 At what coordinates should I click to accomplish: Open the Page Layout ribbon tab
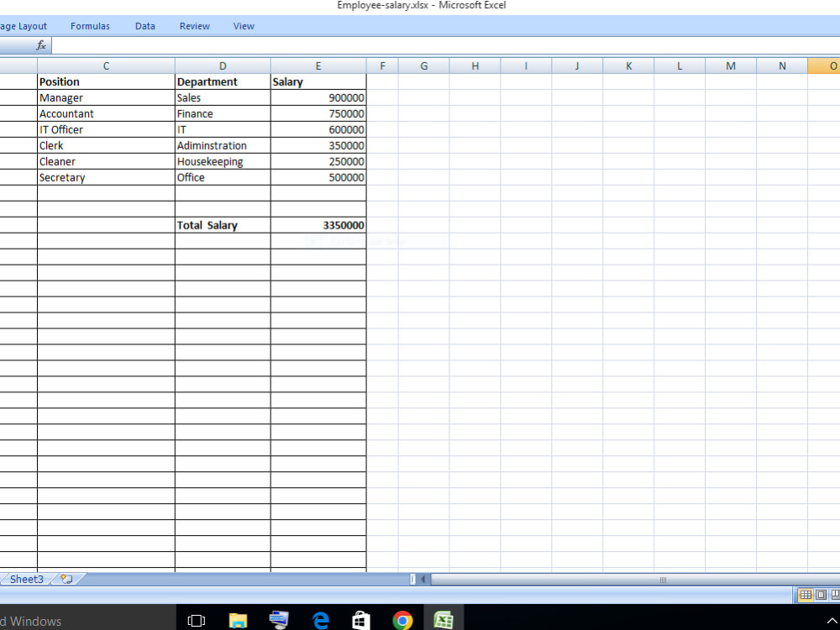(x=24, y=26)
